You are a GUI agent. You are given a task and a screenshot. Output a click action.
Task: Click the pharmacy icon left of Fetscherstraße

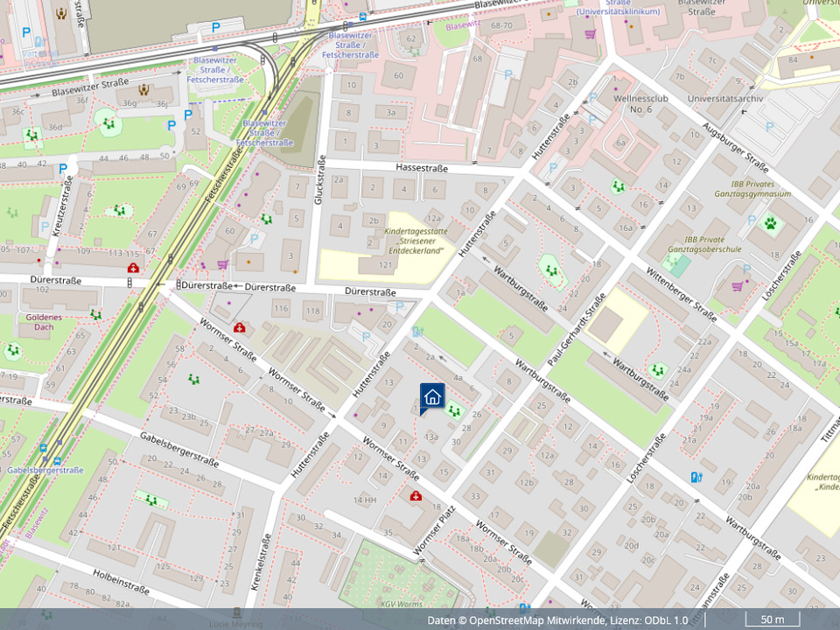(132, 268)
